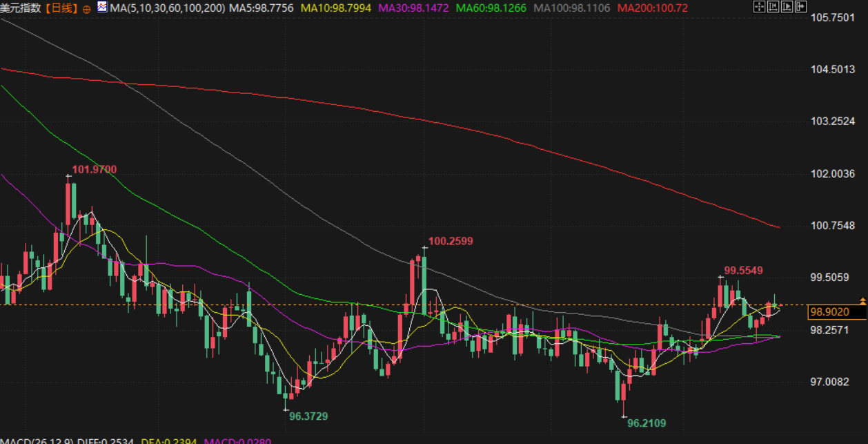Select the MA60:98.1266 legend value
This screenshot has width=868, height=444.
pos(491,8)
